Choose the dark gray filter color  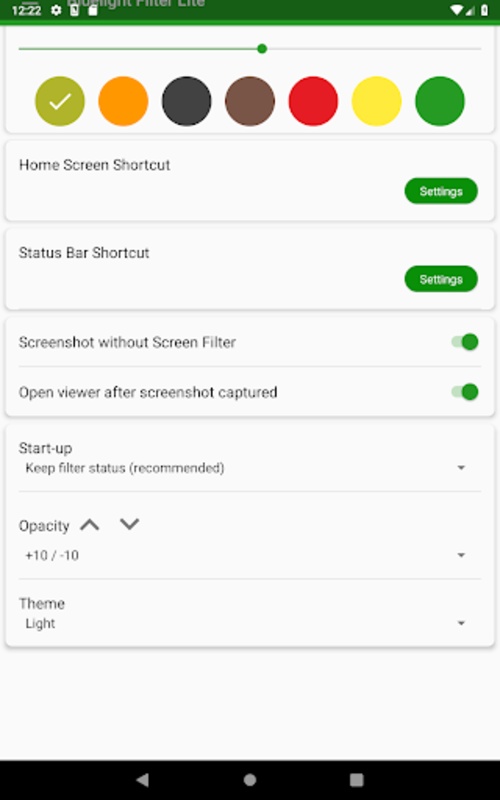click(187, 101)
